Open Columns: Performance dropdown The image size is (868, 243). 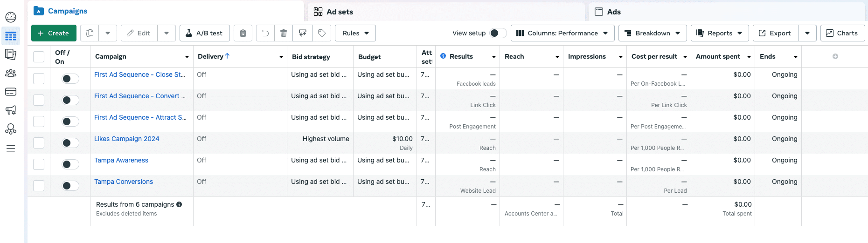point(563,33)
